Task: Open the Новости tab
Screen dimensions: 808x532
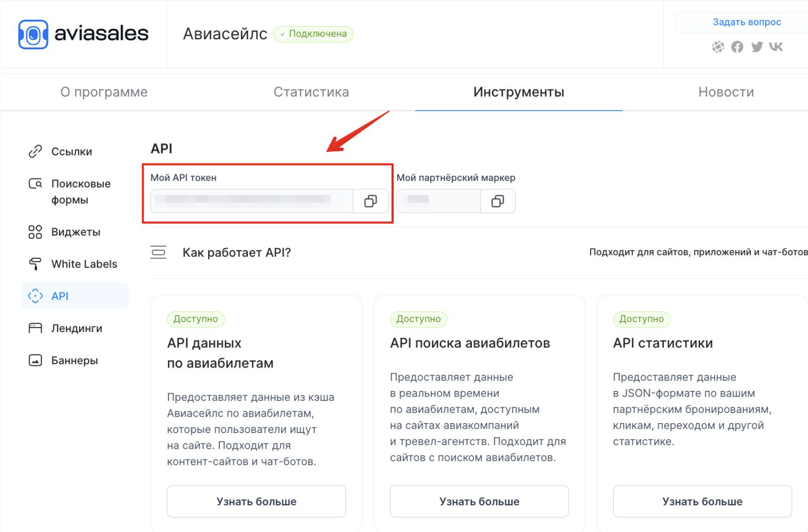Action: click(x=727, y=92)
